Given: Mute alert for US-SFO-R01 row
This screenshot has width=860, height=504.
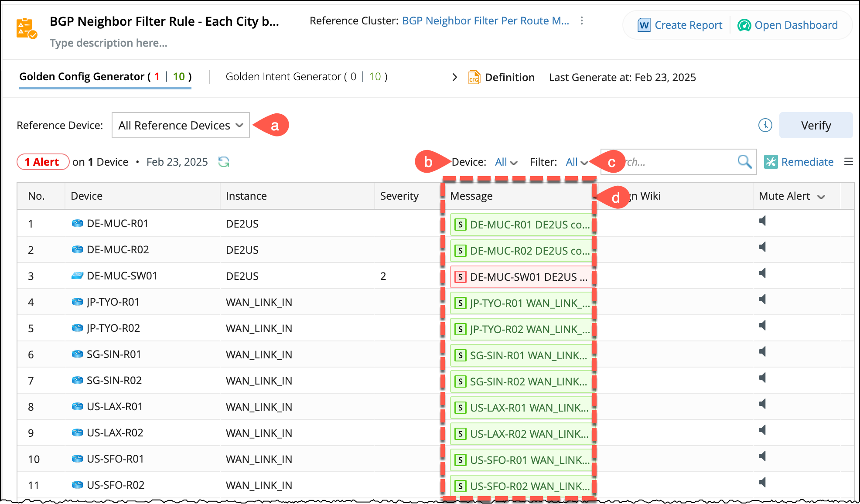Looking at the screenshot, I should [x=762, y=456].
